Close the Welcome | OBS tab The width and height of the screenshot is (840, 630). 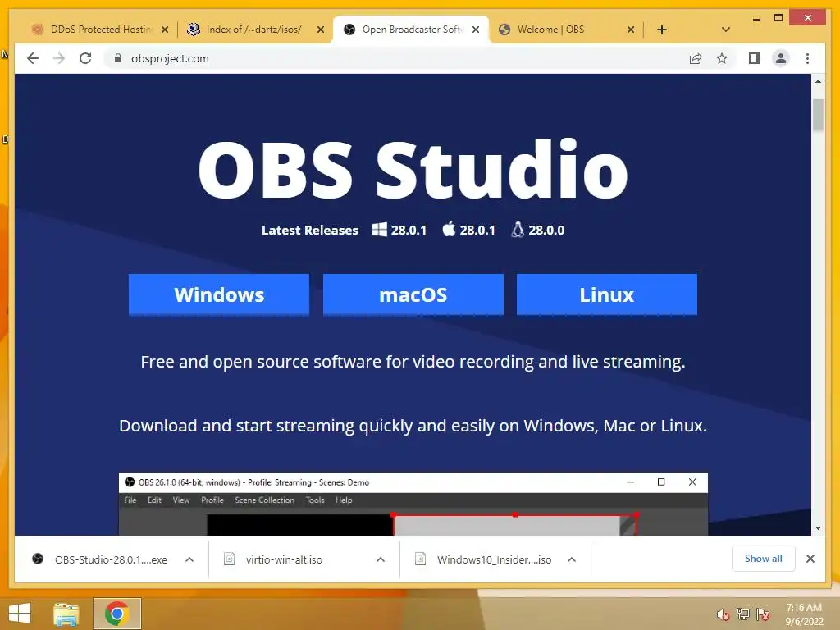(631, 30)
